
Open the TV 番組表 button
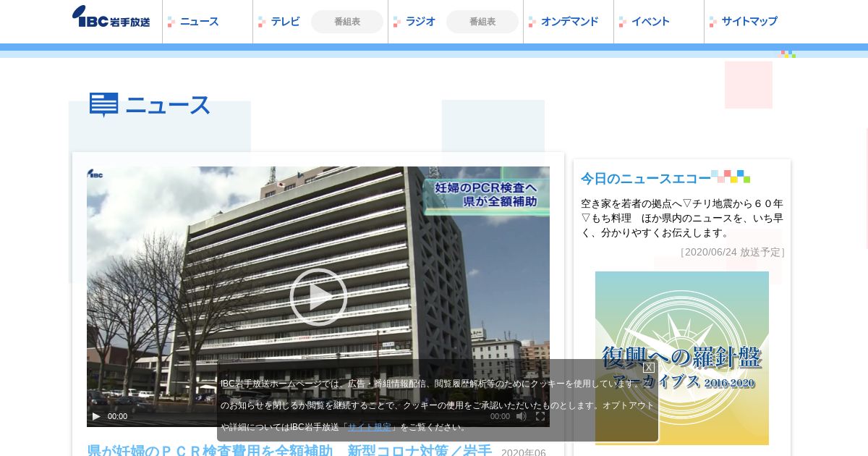click(347, 22)
